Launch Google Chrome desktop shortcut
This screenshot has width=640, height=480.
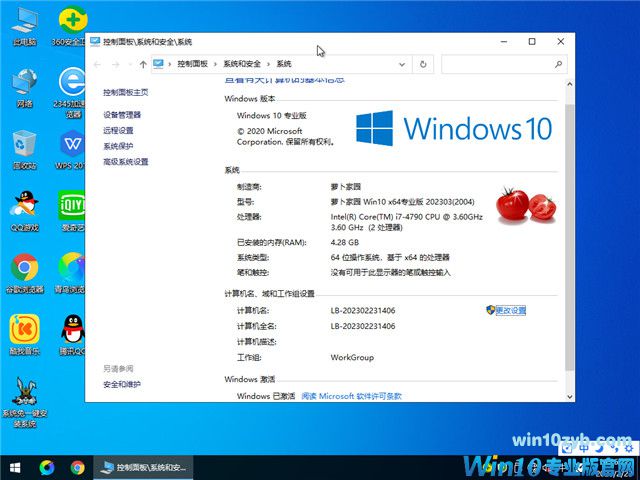click(x=25, y=273)
